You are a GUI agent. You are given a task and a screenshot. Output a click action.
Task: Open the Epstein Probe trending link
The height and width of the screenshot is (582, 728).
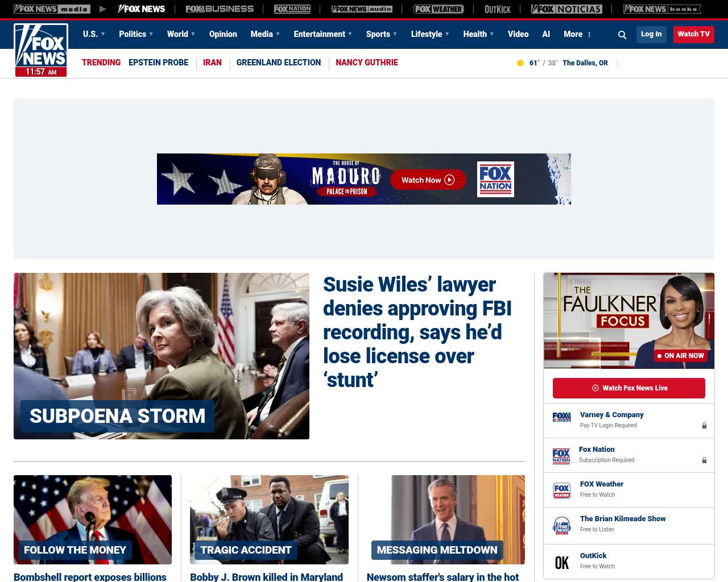[158, 63]
